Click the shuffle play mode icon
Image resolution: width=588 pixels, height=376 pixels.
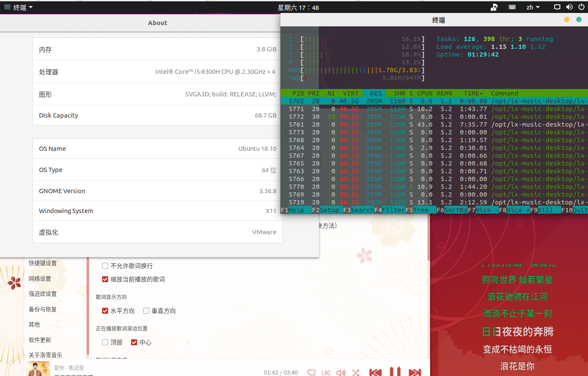(356, 373)
